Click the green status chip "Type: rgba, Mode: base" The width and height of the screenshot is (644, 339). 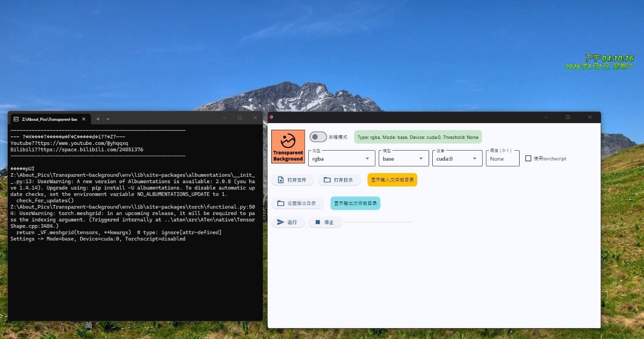(x=418, y=137)
